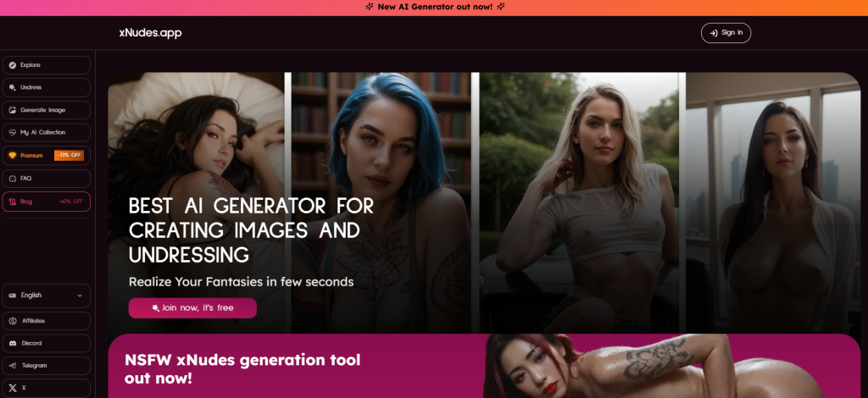Click the -33% OFF Premium badge
This screenshot has height=398, width=868.
click(69, 155)
